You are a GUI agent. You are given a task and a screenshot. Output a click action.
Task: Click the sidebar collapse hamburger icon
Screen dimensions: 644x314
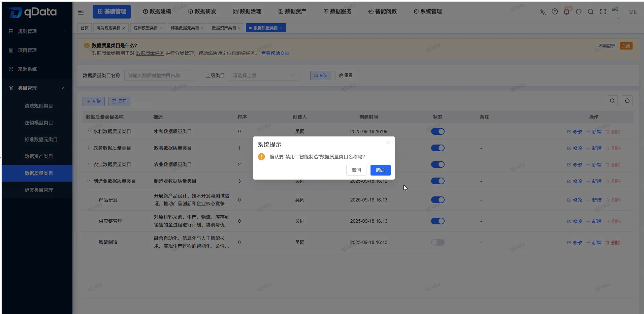81,12
